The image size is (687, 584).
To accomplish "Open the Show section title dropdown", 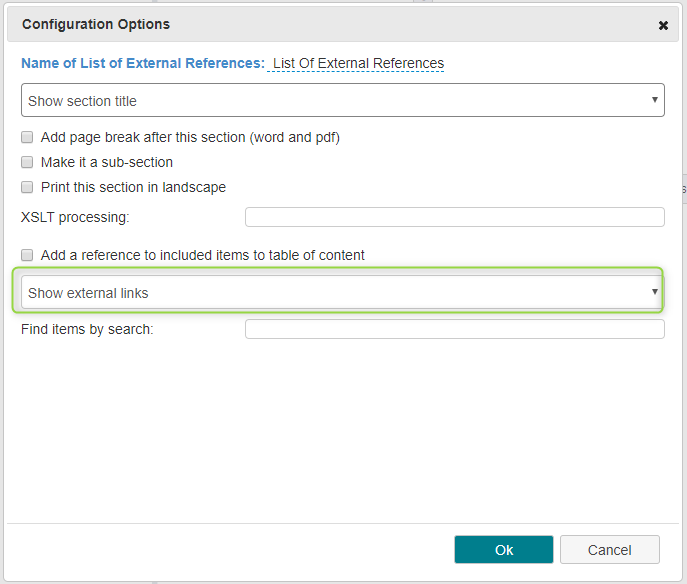I will pos(343,100).
